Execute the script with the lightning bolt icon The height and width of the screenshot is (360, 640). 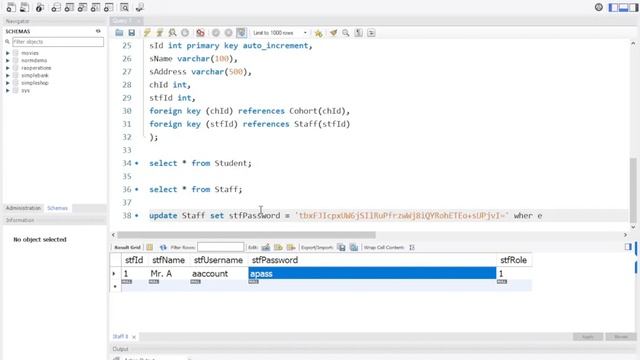[x=147, y=33]
